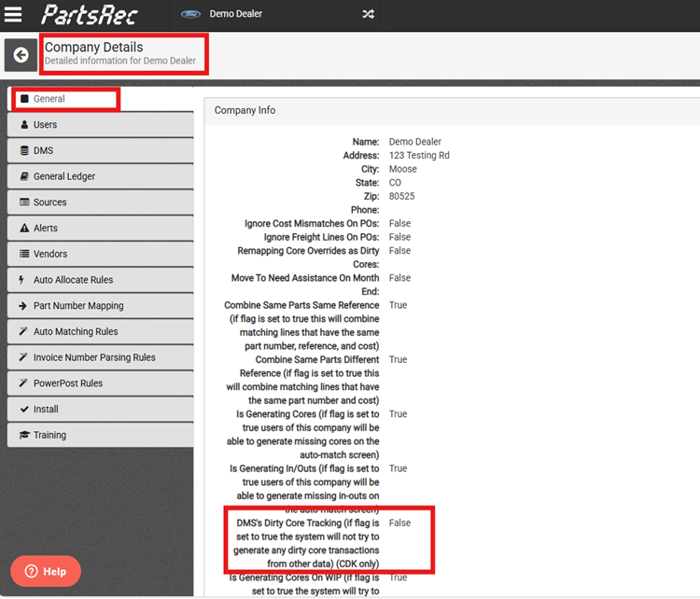Click the General tab square icon
Viewport: 700px width, 599px height.
tap(24, 99)
